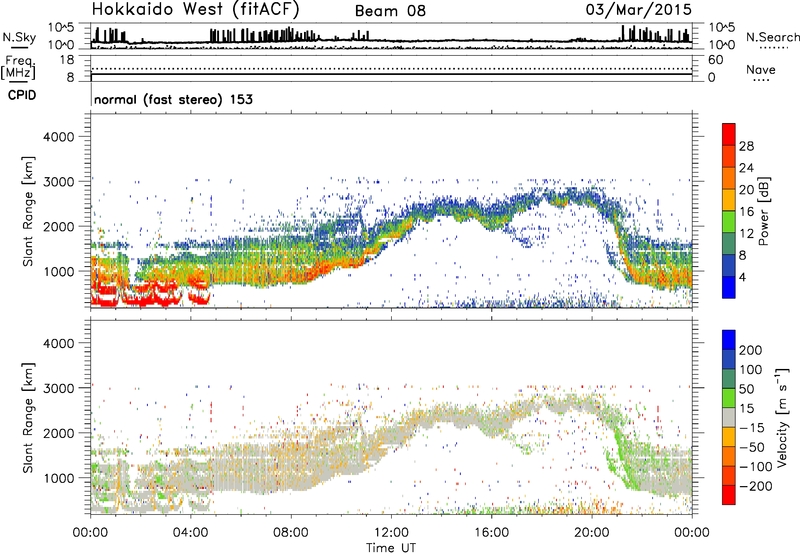Click the 100 label on Velocity colorbar
This screenshot has width=800, height=554.
[751, 370]
